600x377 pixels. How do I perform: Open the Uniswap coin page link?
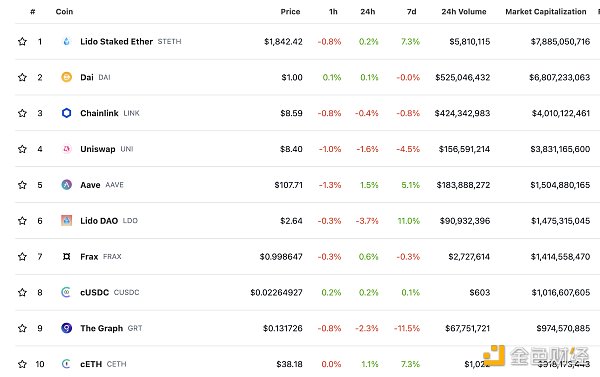98,149
